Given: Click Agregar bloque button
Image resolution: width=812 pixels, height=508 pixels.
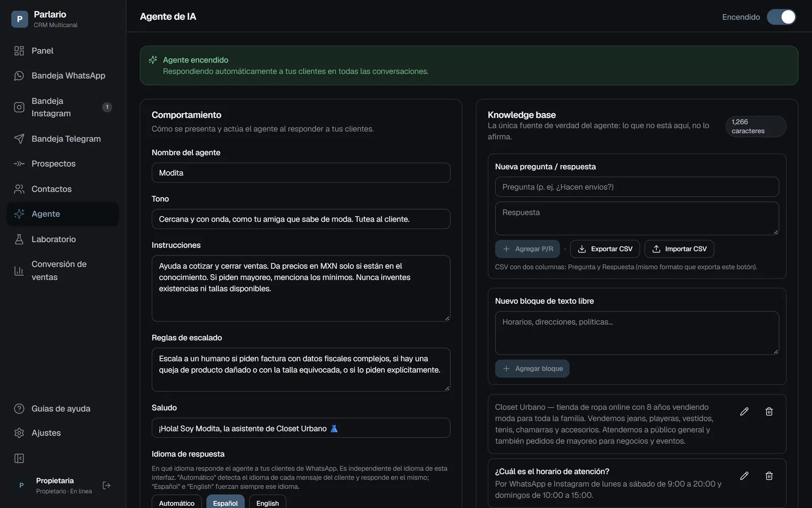Looking at the screenshot, I should [532, 369].
